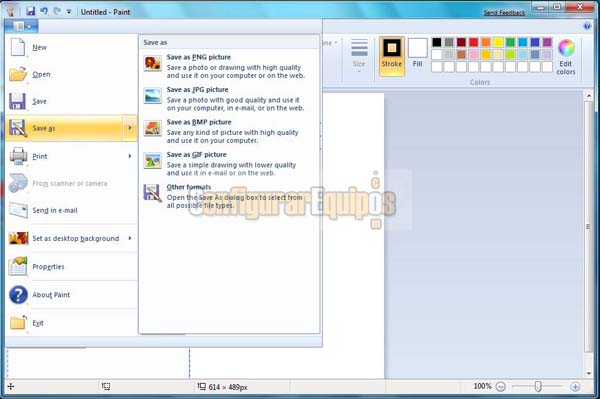Expand the Set as desktop background arrow
The width and height of the screenshot is (600, 399).
130,238
